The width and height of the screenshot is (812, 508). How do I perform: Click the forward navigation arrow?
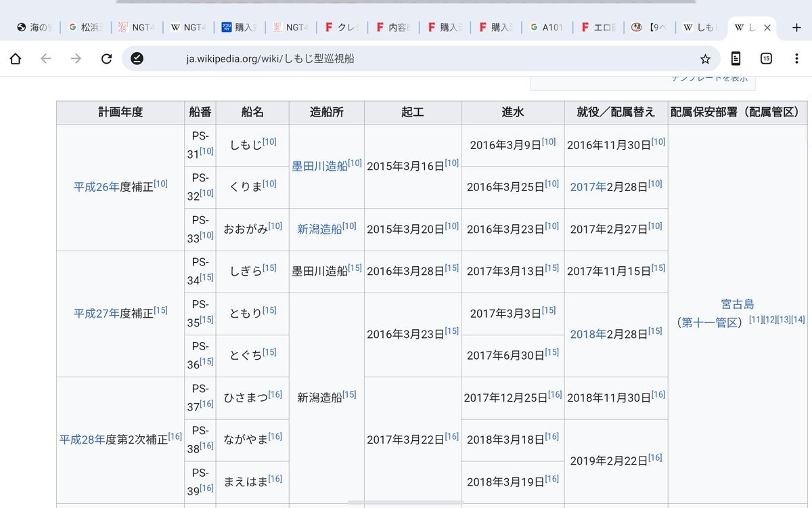[76, 59]
